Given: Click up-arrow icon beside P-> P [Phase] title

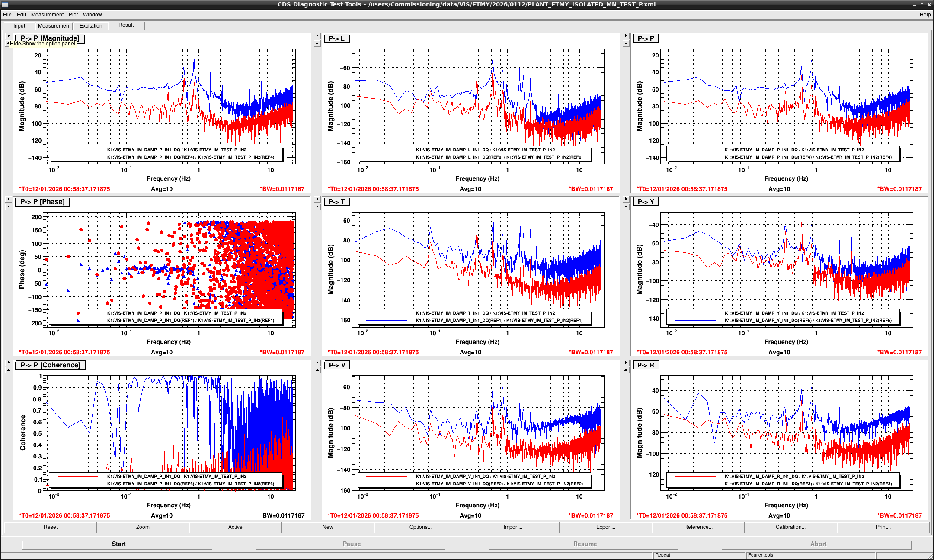Looking at the screenshot, I should (8, 207).
